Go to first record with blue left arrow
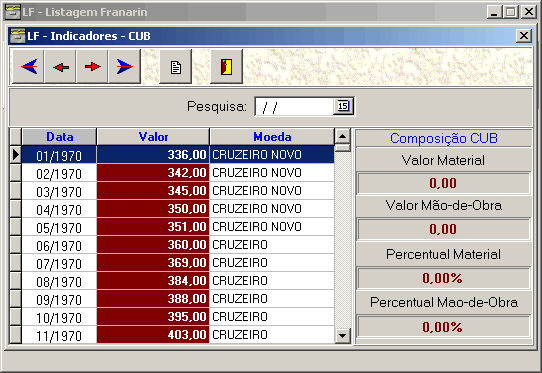542x373 pixels. pos(28,66)
